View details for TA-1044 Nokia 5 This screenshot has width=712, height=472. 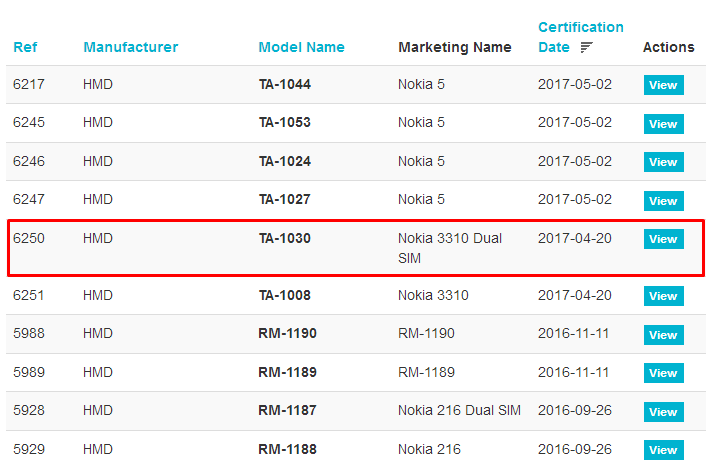pyautogui.click(x=663, y=85)
